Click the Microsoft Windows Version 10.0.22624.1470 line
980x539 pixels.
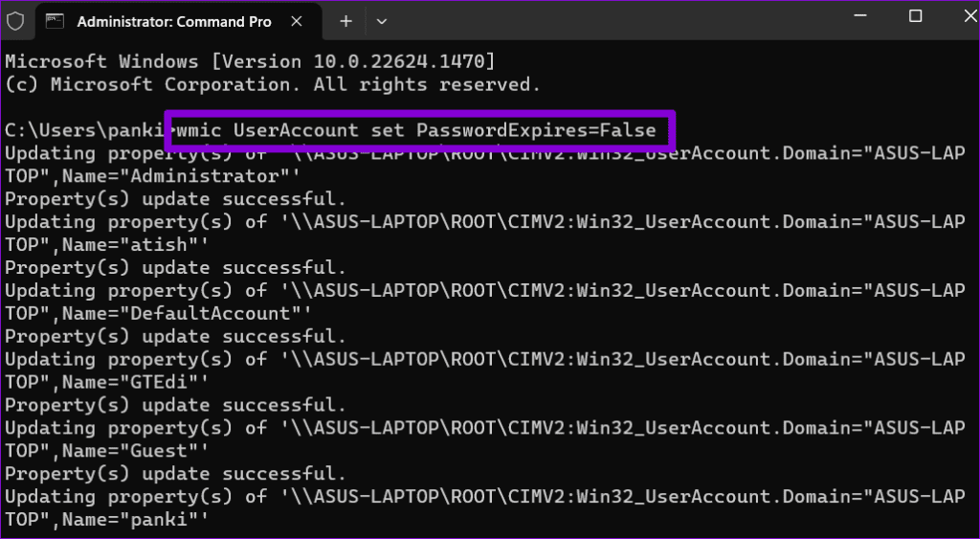point(250,62)
